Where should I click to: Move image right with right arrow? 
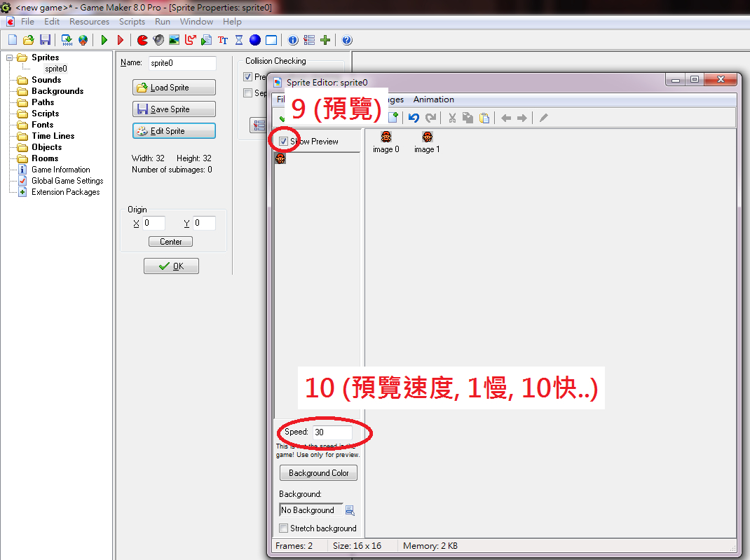click(x=522, y=118)
